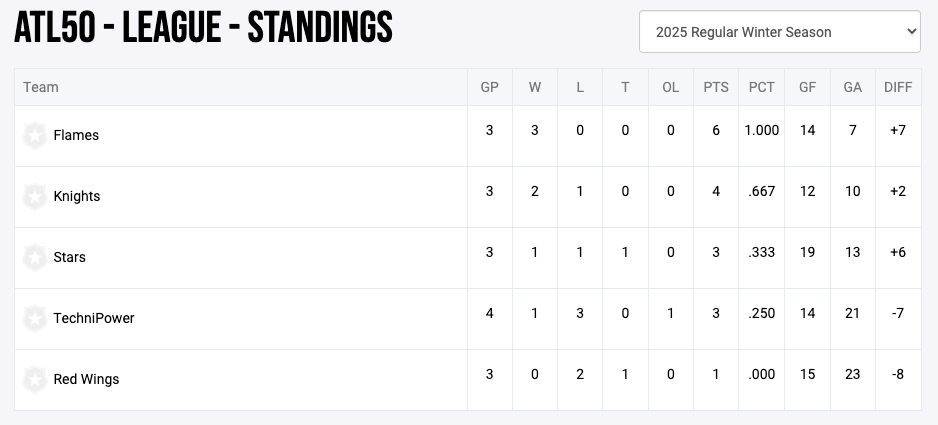Click the OL column header
Screen dimensions: 938x425
tap(670, 87)
